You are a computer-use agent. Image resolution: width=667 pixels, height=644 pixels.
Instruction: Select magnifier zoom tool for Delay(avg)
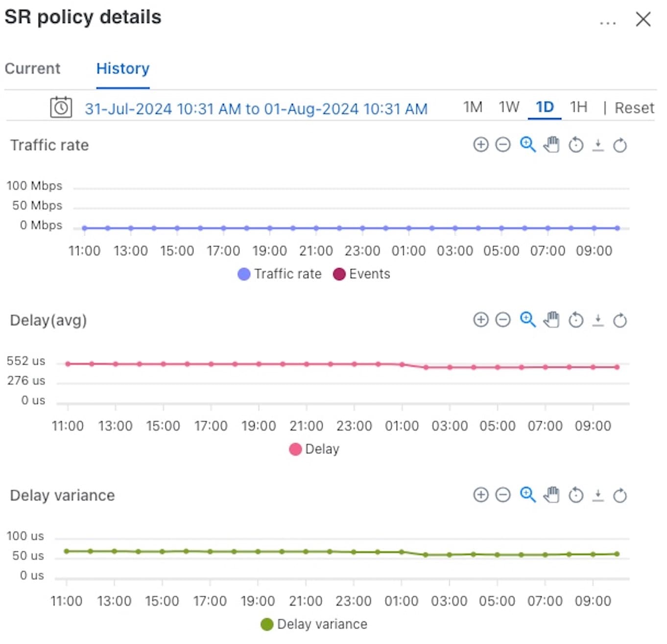[x=527, y=320]
